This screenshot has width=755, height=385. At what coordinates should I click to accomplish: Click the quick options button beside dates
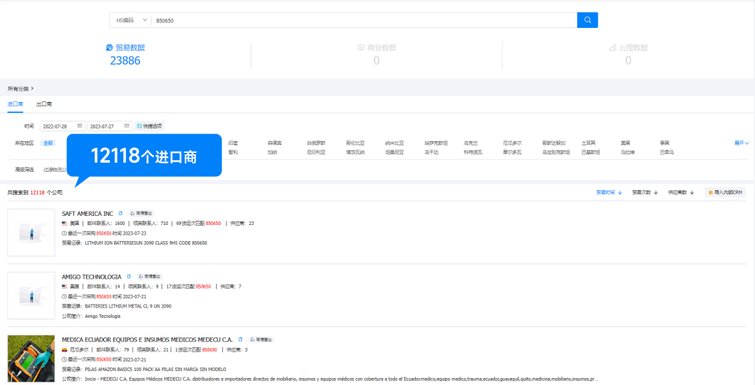[150, 126]
